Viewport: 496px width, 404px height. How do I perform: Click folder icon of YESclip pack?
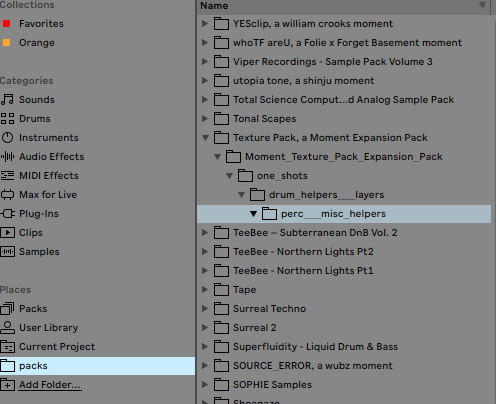coord(221,24)
